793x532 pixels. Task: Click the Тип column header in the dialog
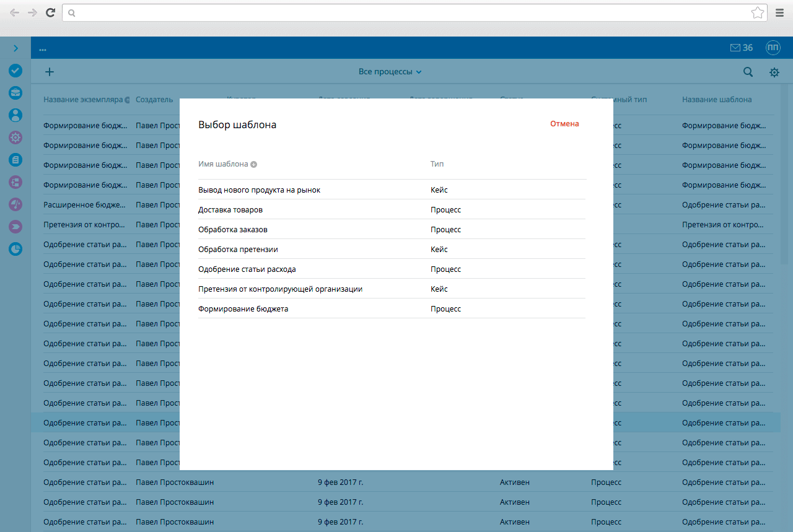tap(437, 164)
